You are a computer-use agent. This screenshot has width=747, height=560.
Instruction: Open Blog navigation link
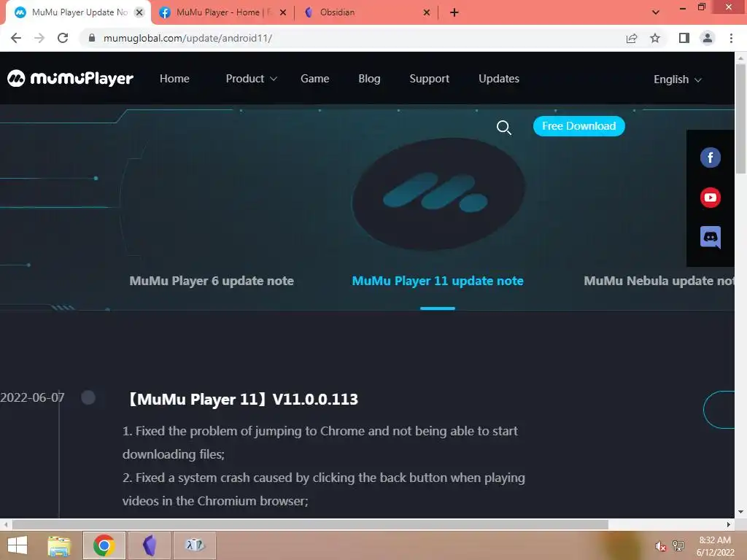click(x=369, y=79)
